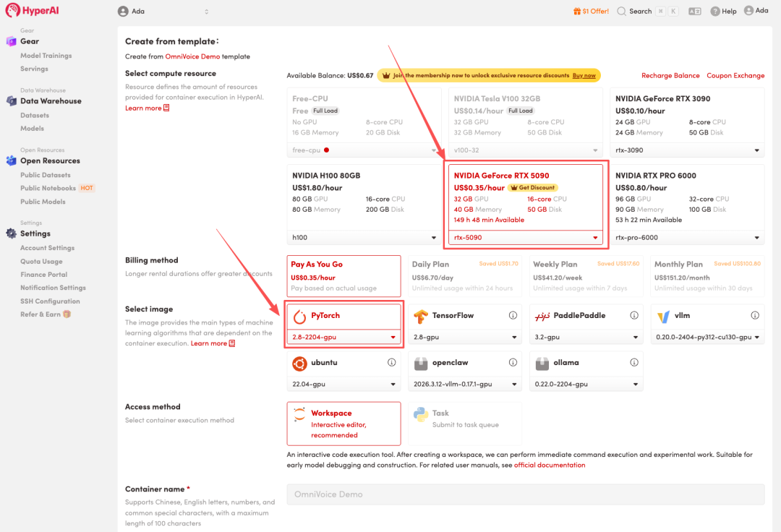Select the Daily Plan billing option
781x532 pixels.
465,276
